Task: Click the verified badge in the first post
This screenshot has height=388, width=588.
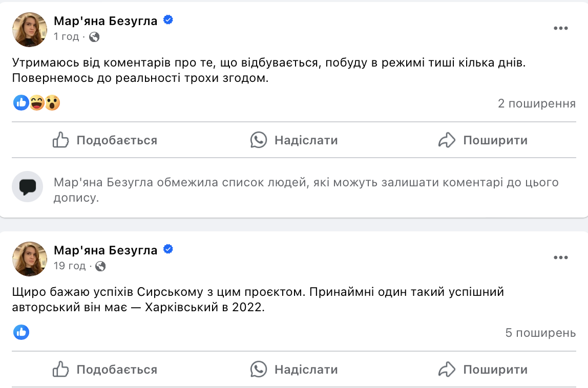Action: 168,20
